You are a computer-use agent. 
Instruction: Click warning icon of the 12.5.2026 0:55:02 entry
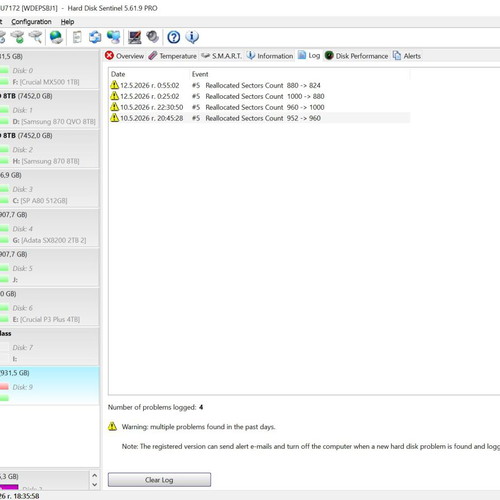[x=114, y=85]
